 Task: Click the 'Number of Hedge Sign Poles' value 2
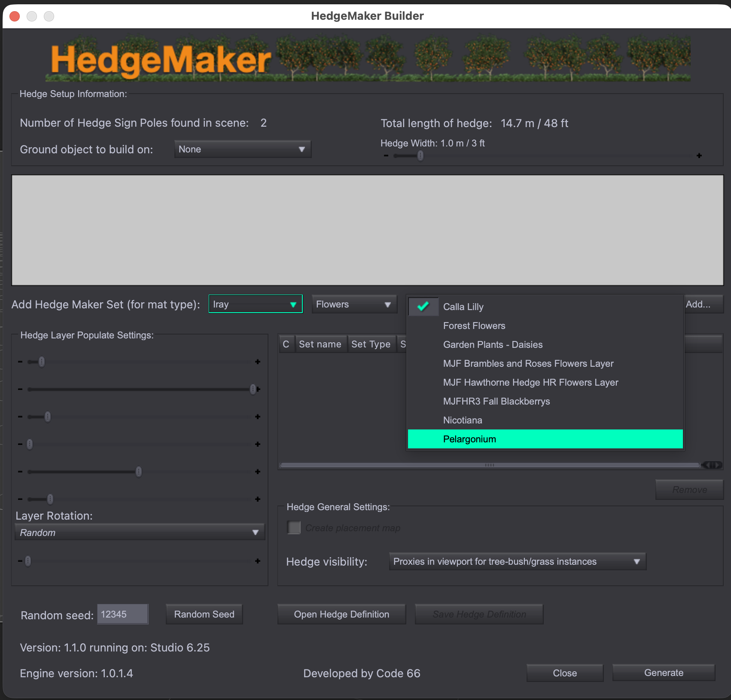click(x=264, y=123)
